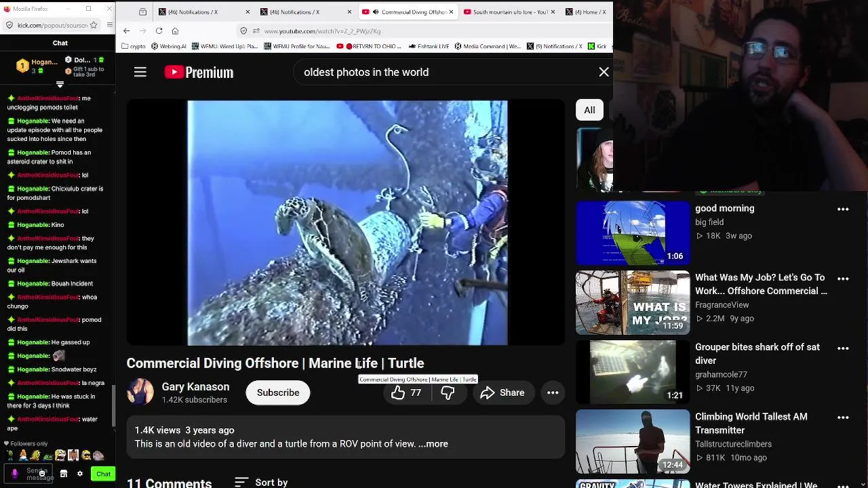The image size is (868, 488).
Task: Open FragranceView channel name
Action: pos(722,305)
